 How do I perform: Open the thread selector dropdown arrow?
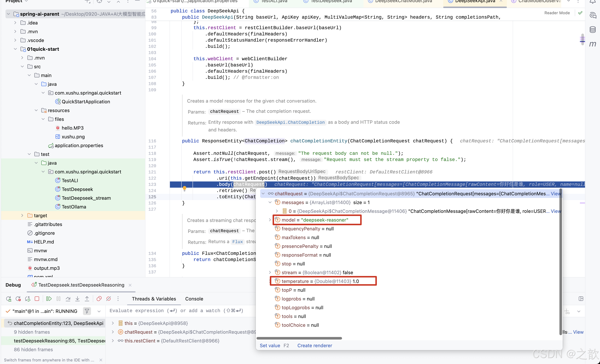click(x=99, y=311)
